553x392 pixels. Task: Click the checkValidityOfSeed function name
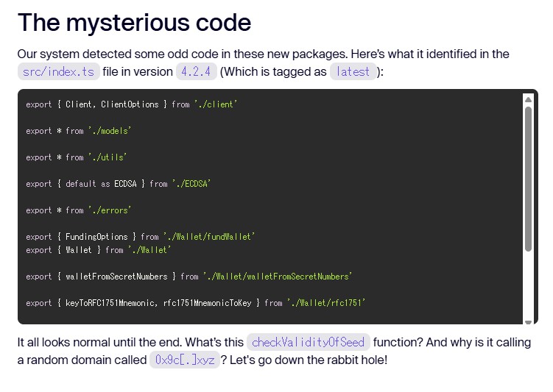point(308,342)
